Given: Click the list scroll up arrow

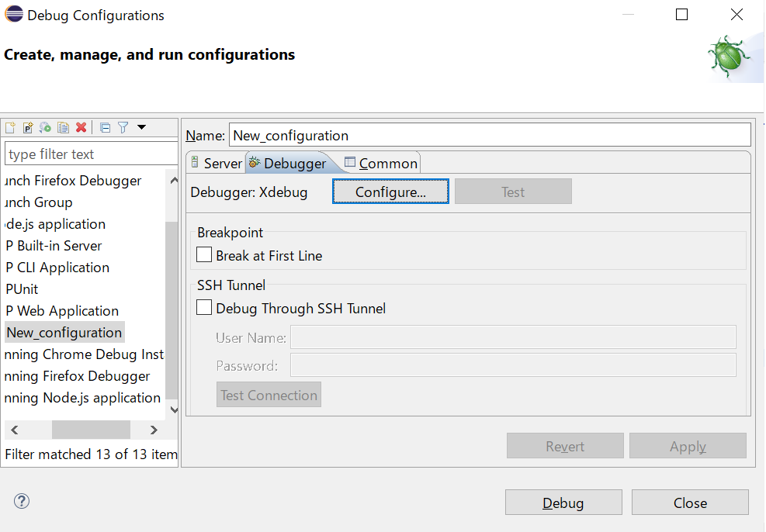Looking at the screenshot, I should pos(173,181).
